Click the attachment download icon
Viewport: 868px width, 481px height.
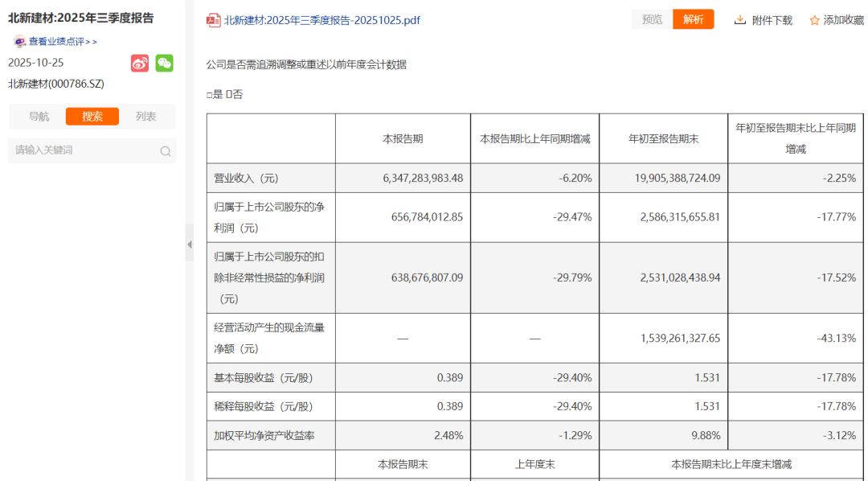pos(739,20)
